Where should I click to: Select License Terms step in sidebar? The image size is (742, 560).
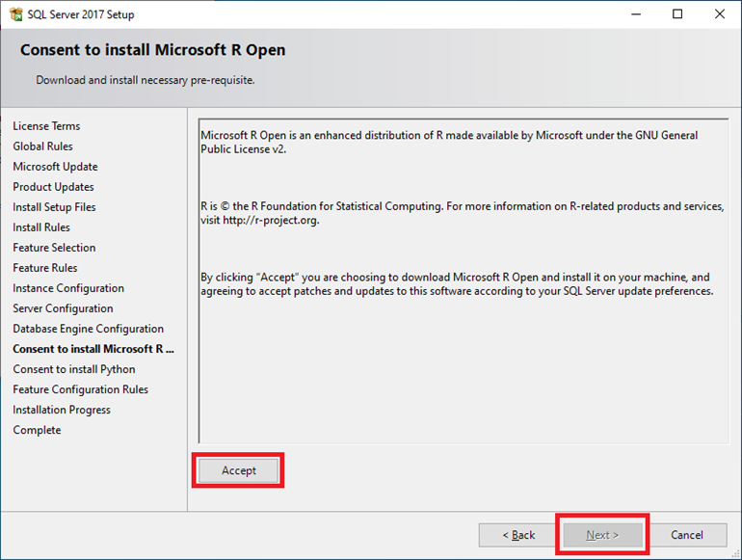46,126
